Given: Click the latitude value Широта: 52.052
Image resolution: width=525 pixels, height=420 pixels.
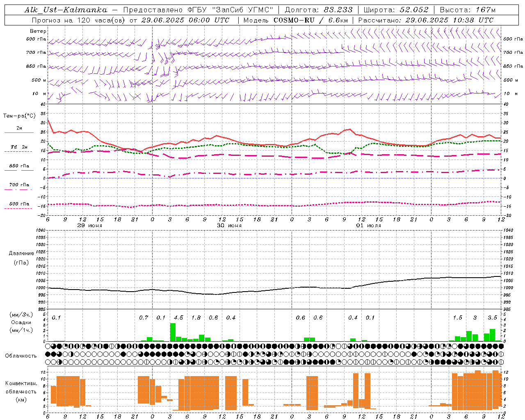Looking at the screenshot, I should [396, 10].
